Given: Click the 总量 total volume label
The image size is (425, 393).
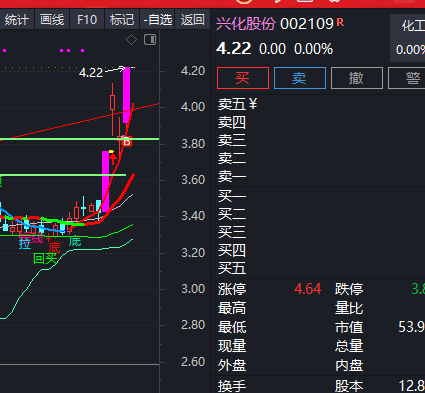Looking at the screenshot, I should 349,346.
